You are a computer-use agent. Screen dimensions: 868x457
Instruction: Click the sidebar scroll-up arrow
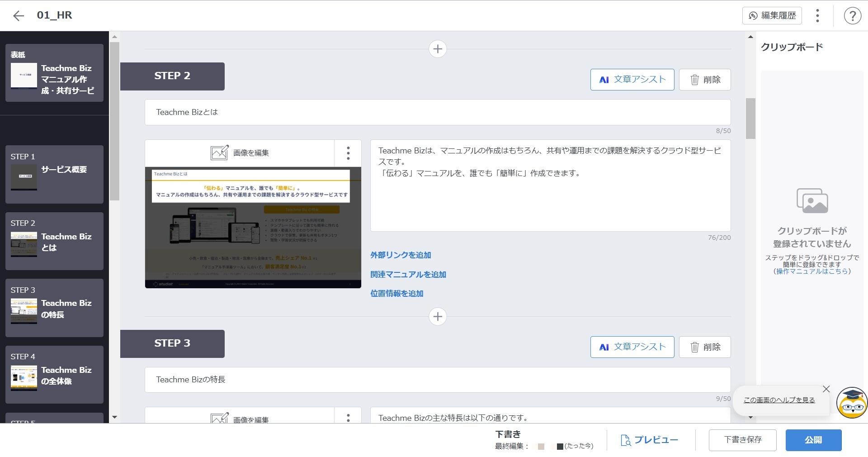point(114,37)
